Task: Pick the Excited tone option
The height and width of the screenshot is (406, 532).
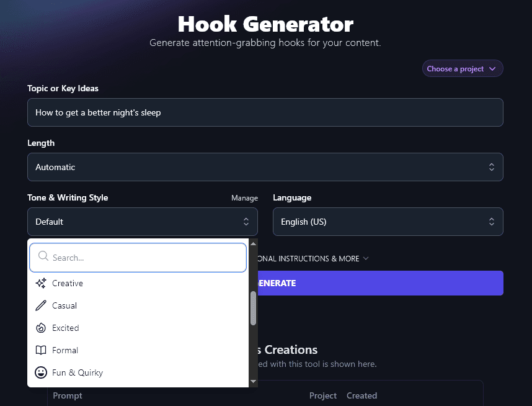Action: (64, 328)
